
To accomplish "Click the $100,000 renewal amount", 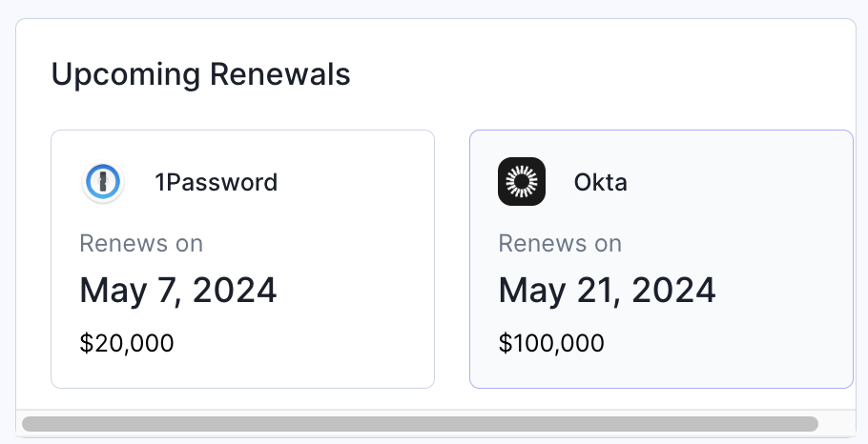I will click(x=551, y=343).
